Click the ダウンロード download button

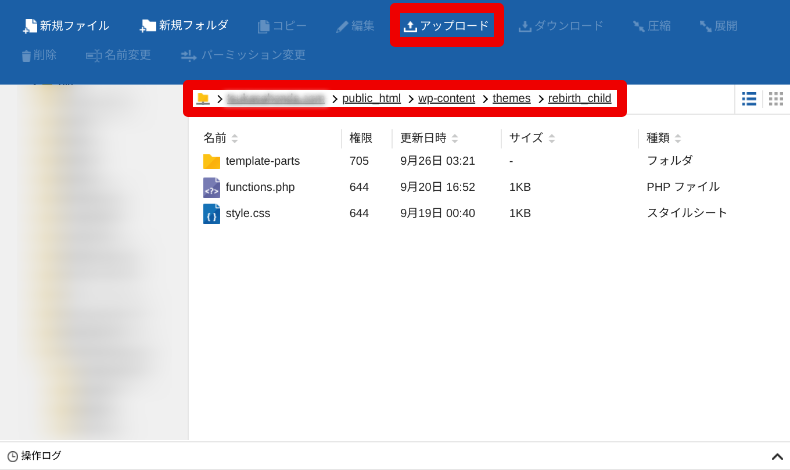pyautogui.click(x=561, y=26)
